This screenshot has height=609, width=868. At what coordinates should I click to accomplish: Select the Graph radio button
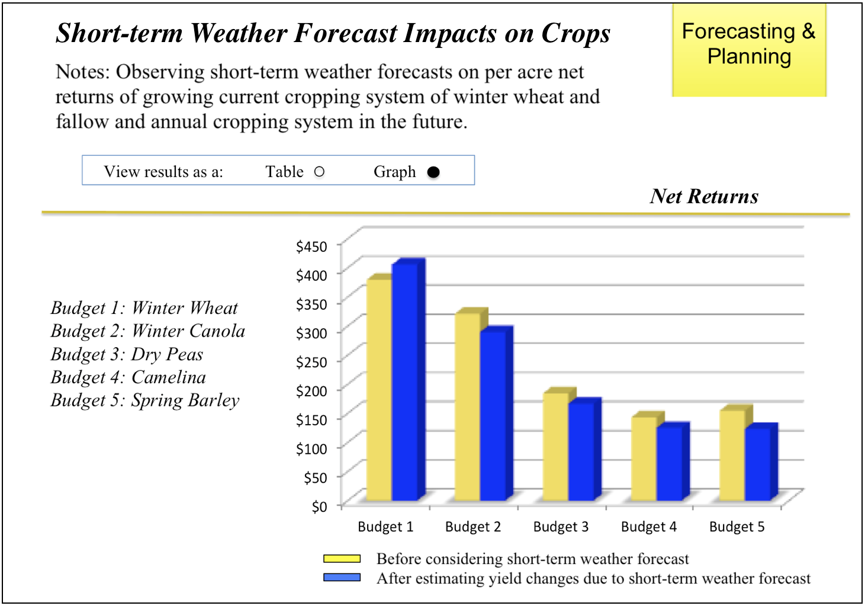[x=433, y=172]
